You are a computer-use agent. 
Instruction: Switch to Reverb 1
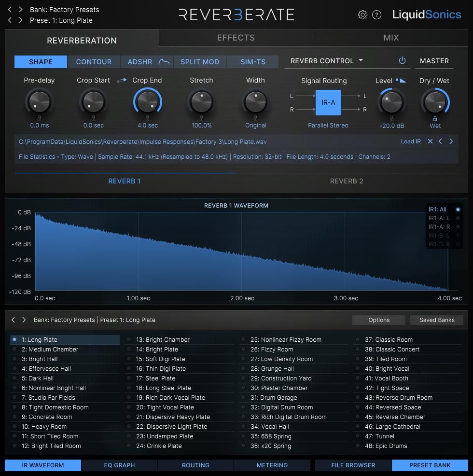click(x=125, y=181)
